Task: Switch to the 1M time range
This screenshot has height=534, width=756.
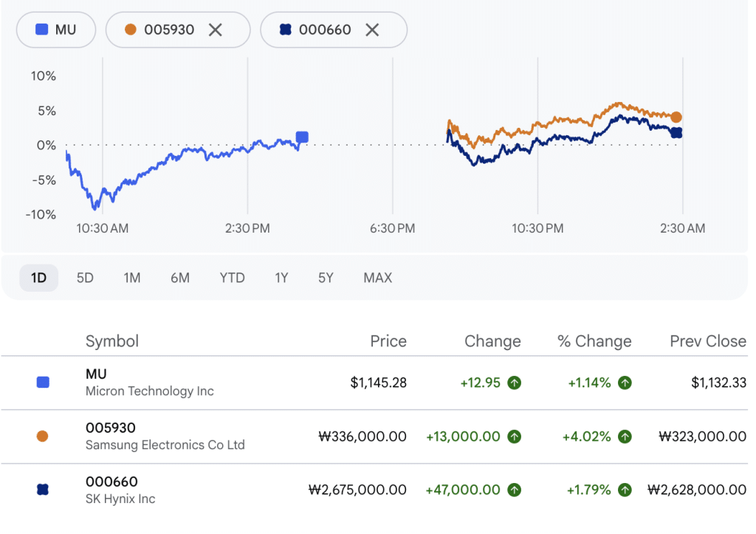Action: (x=131, y=278)
